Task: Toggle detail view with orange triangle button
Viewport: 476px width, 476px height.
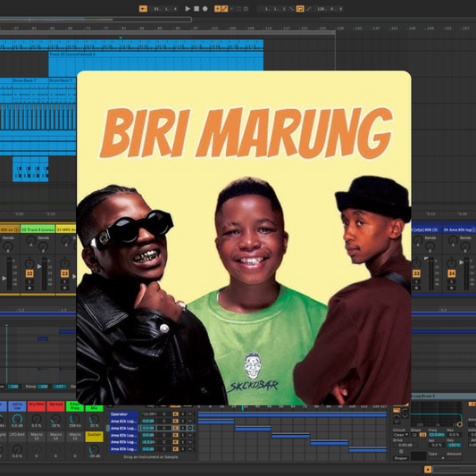Action: [x=428, y=470]
